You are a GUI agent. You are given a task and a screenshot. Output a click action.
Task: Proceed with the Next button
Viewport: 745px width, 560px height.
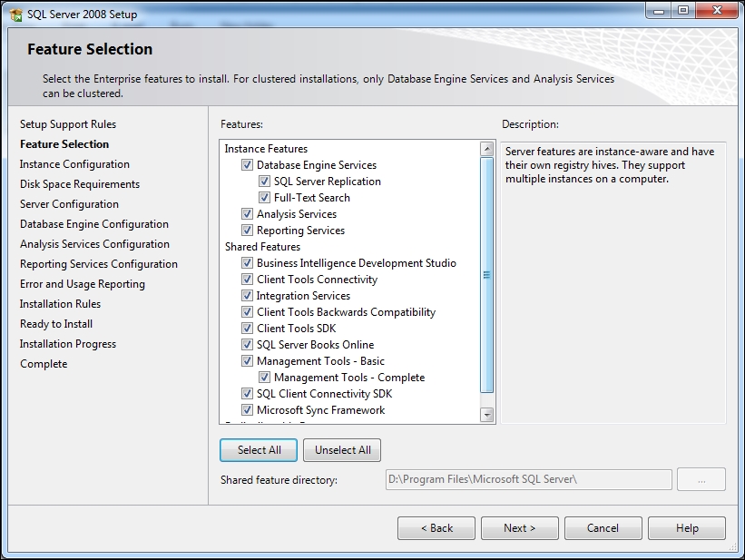[520, 528]
